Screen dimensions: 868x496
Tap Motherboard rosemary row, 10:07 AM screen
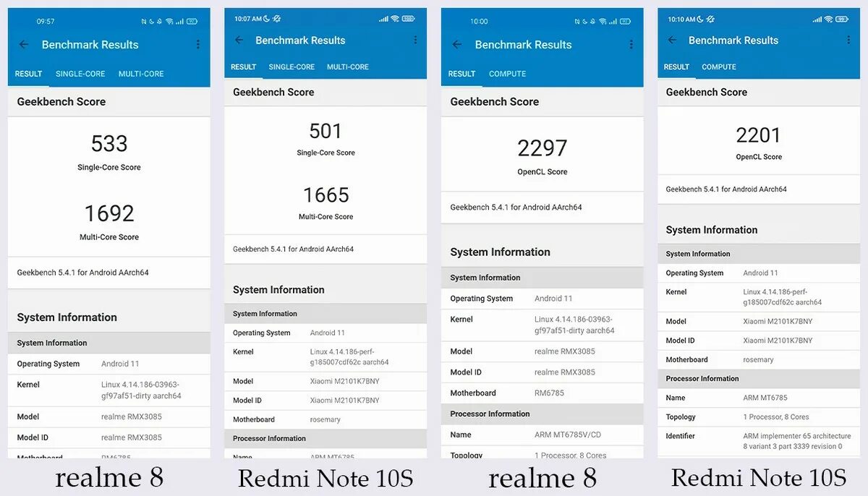coord(325,419)
